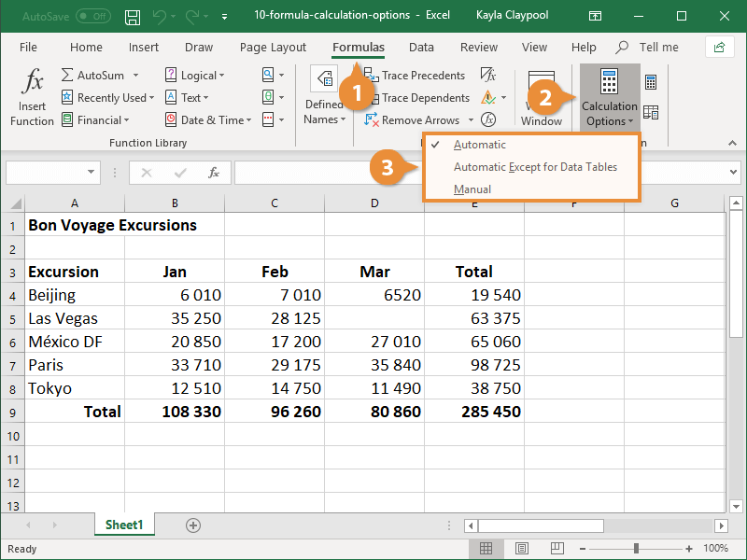Click the Undo button
Screen dimensions: 747x560
159,15
